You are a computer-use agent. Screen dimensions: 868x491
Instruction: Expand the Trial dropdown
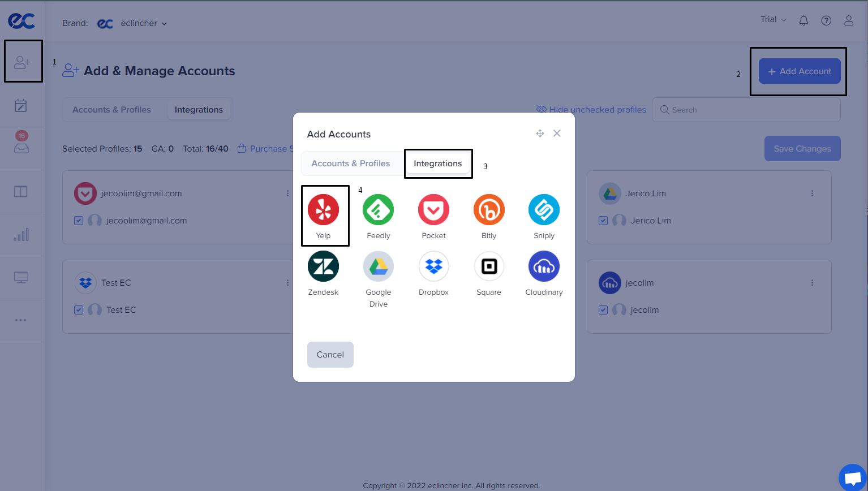(773, 20)
